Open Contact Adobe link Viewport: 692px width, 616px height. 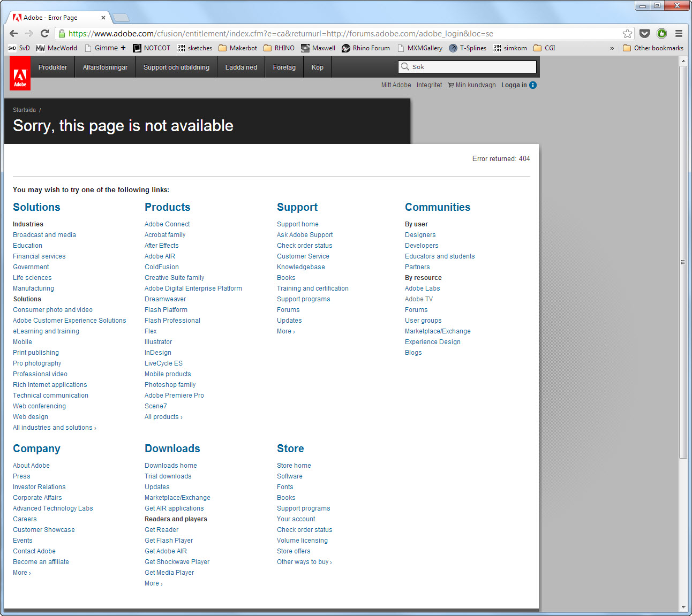34,551
